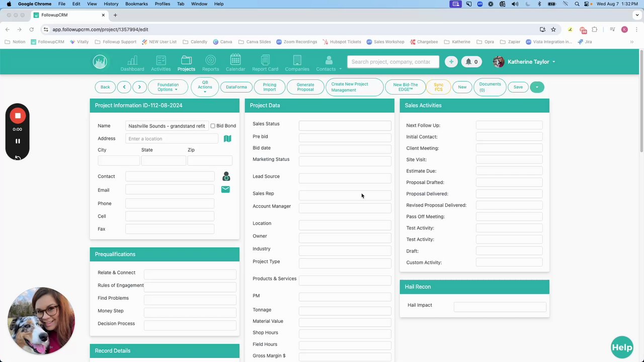Open the Project Type dropdown field
Viewport: 644px width, 362px height.
[345, 263]
